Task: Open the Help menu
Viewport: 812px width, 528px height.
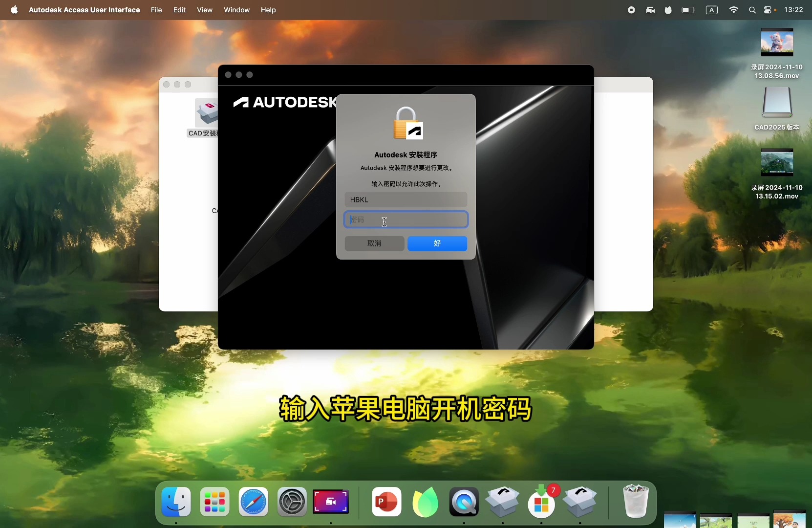Action: click(x=268, y=10)
